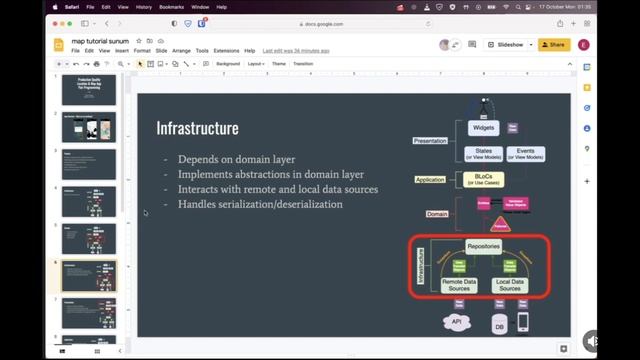Viewport: 640px width, 360px height.
Task: Switch to filmstrip view
Action: pos(62,351)
